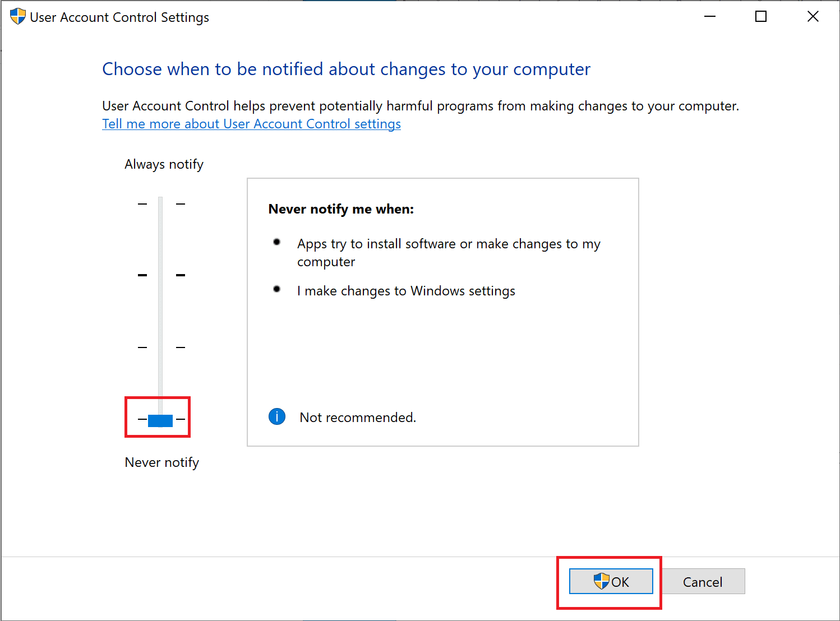Set slider to the third tick from top
Viewport: 840px width, 621px height.
(x=160, y=347)
